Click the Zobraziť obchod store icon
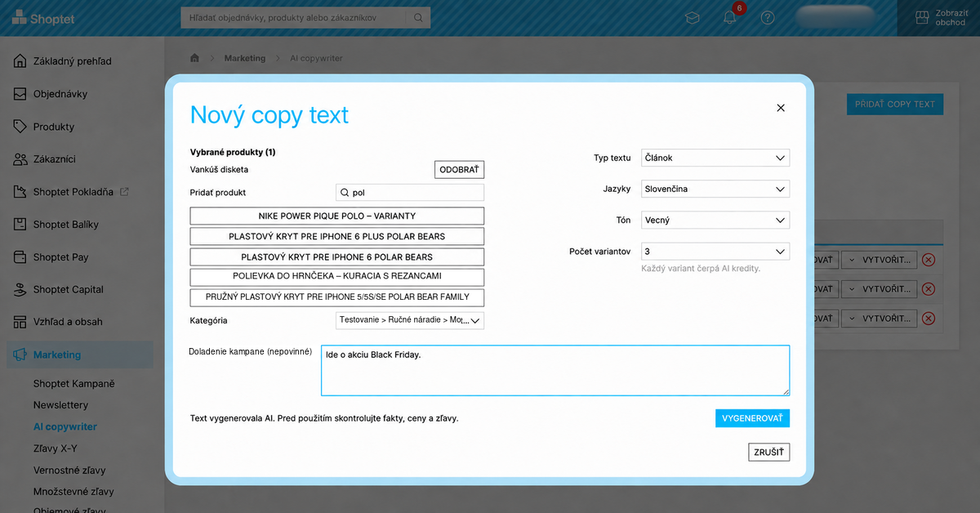Viewport: 980px width, 513px height. [922, 17]
